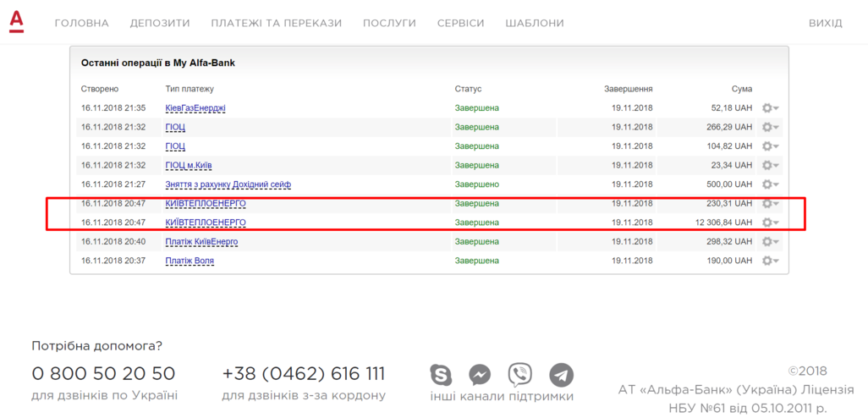Open Facebook Messenger support icon

480,375
